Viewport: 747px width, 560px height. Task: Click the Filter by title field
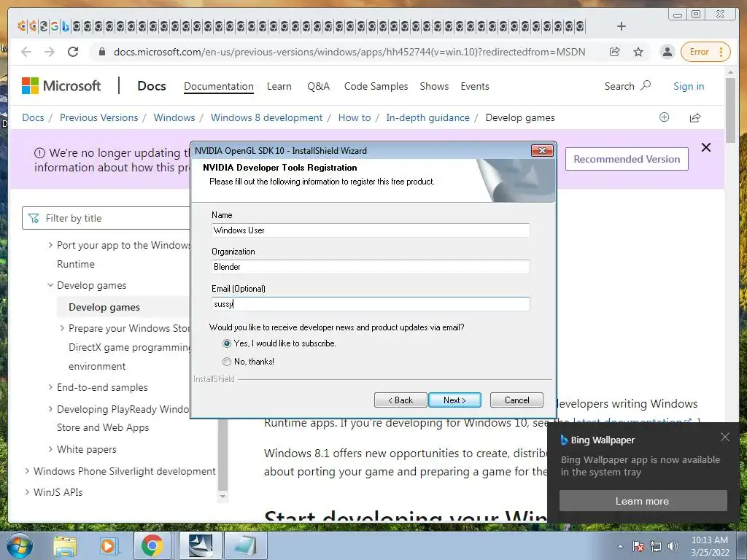pos(107,218)
